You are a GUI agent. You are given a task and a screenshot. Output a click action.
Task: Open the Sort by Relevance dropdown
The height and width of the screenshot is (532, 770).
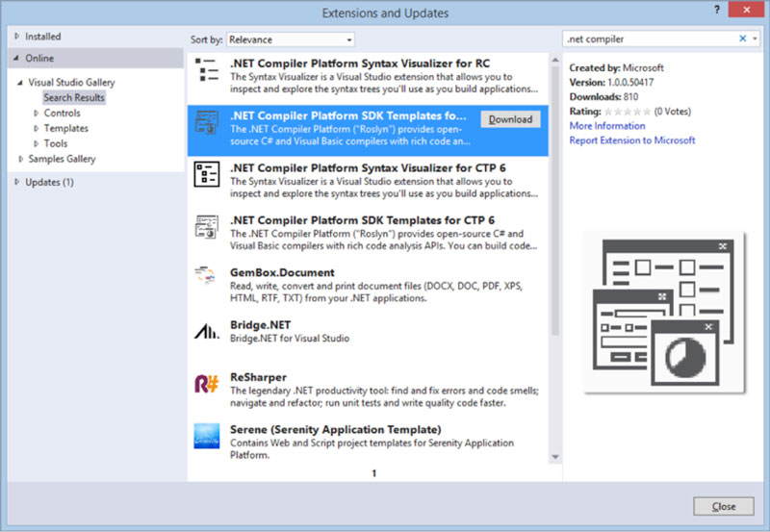click(x=291, y=39)
